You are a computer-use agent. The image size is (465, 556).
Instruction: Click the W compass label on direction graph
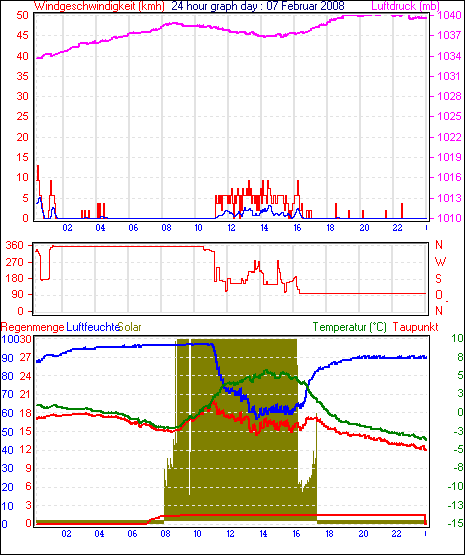[440, 262]
